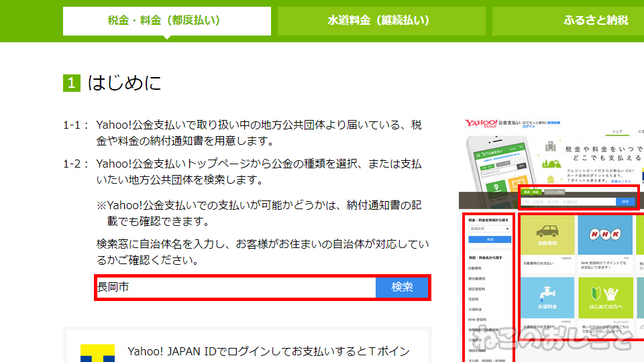This screenshot has height=362, width=644.
Task: Click the Yahoo! JAPAN logo in the guide screenshot
Action: coord(480,123)
